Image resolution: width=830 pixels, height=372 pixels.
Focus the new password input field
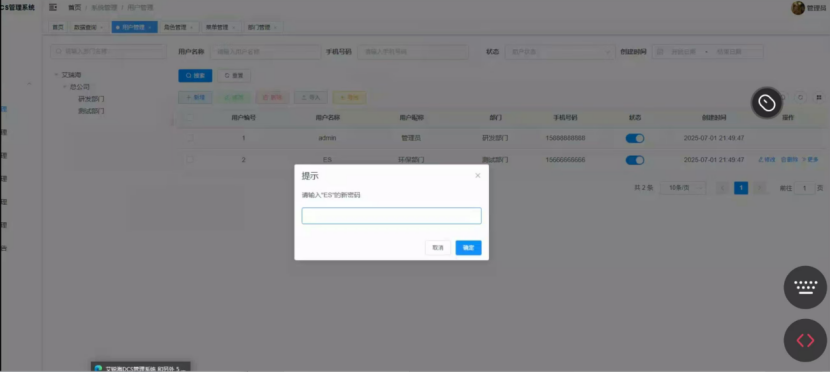tap(391, 216)
